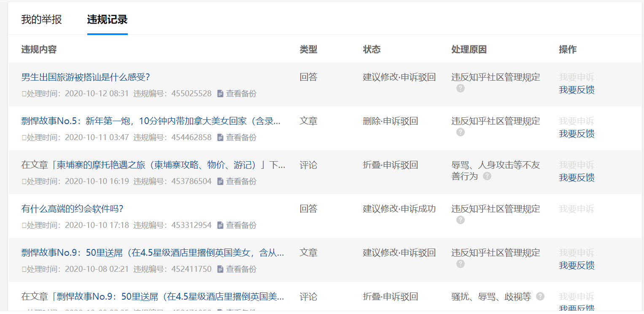Click 我要反馈 for the 男生出国旅游 answer

point(577,90)
